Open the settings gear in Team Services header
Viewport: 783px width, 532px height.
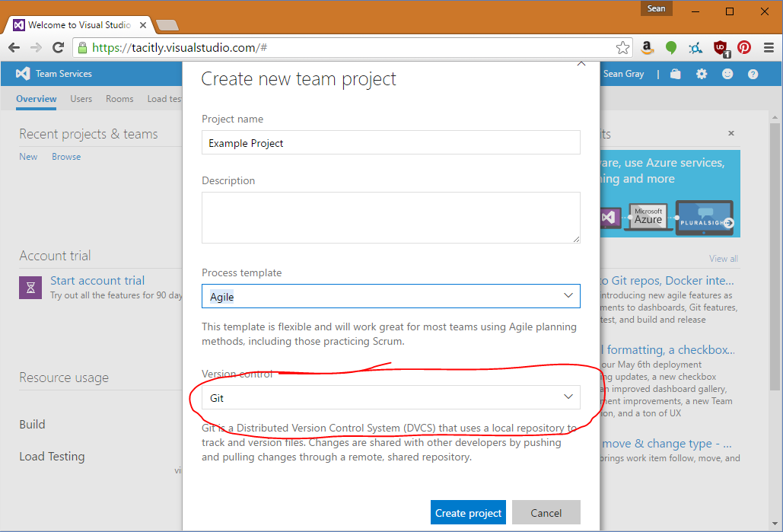(702, 74)
